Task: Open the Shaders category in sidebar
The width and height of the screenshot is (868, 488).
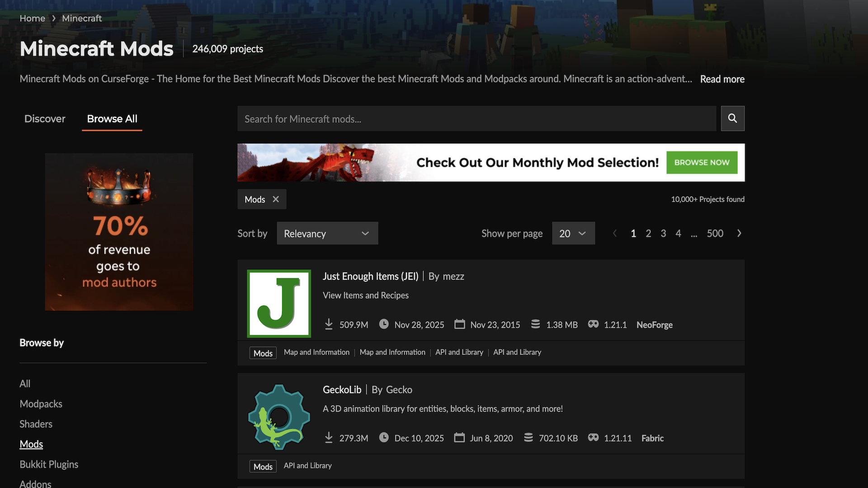Action: pyautogui.click(x=36, y=424)
